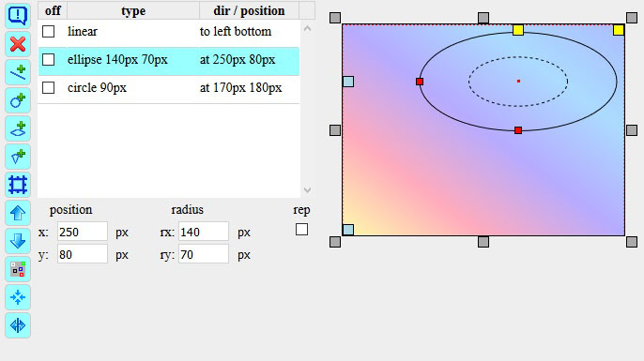Viewport: 644px width, 361px height.
Task: Move the gradient up with the up arrow
Action: click(x=18, y=213)
